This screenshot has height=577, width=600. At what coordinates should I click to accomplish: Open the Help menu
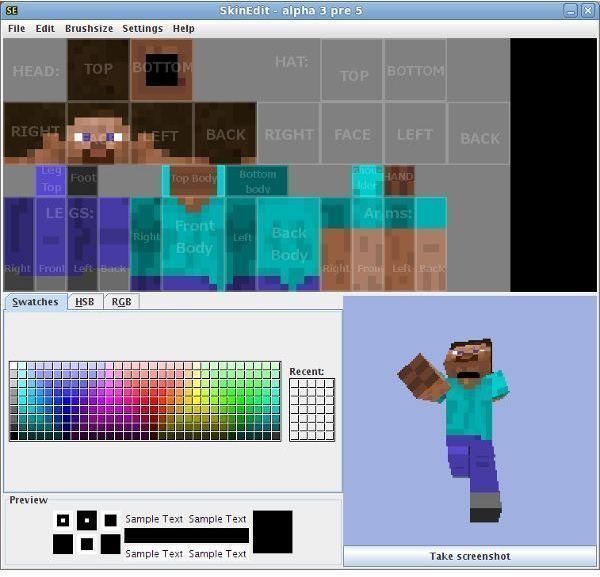(183, 29)
